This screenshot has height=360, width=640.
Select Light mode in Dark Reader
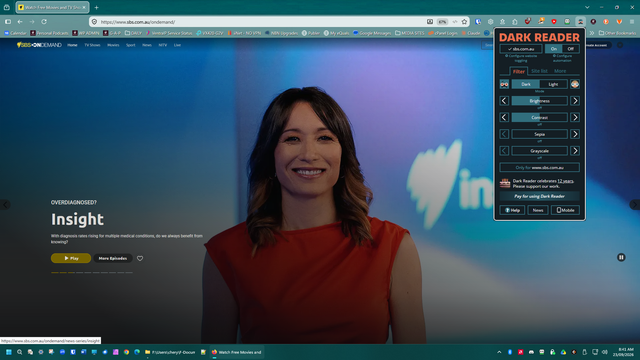[x=553, y=84]
